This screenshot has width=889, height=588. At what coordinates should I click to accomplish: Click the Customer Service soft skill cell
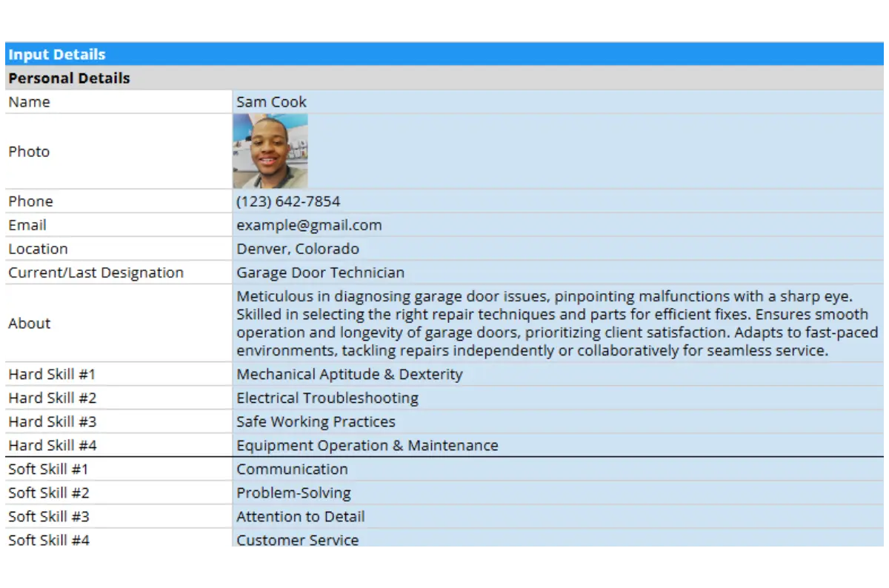[x=297, y=540]
